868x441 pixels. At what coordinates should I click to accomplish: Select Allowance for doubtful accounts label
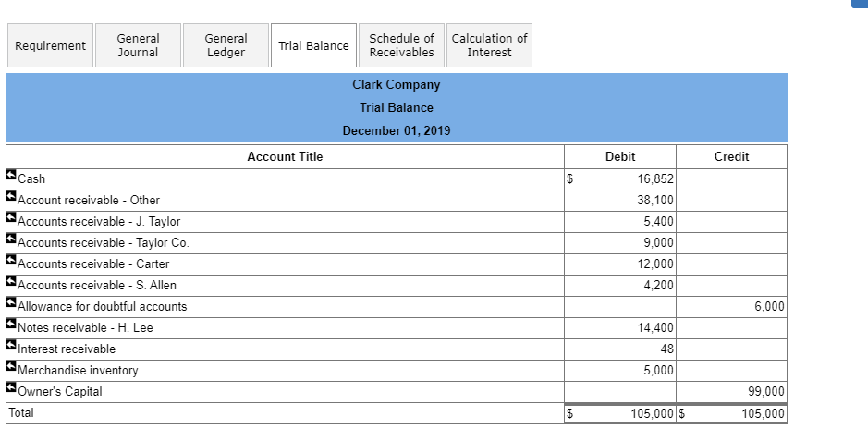pos(103,306)
